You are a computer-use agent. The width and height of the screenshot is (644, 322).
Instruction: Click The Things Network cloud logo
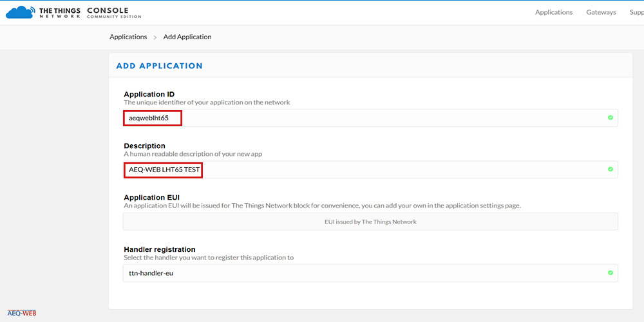click(x=21, y=12)
